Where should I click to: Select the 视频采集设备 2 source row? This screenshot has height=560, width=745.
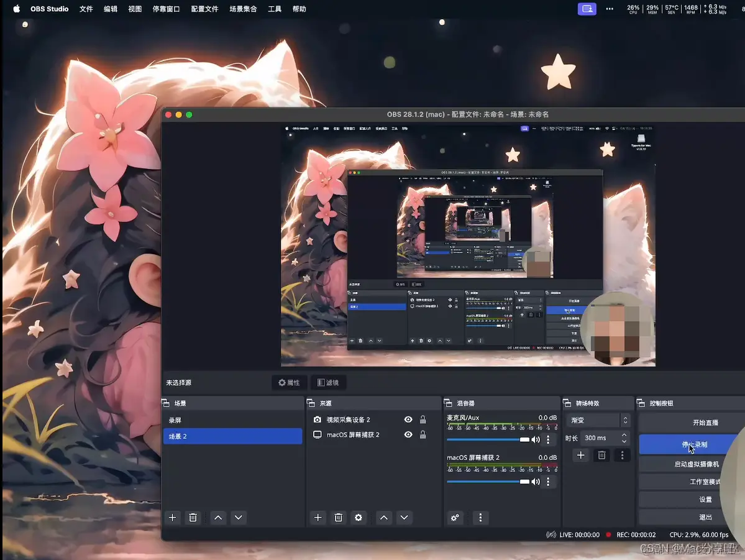373,420
